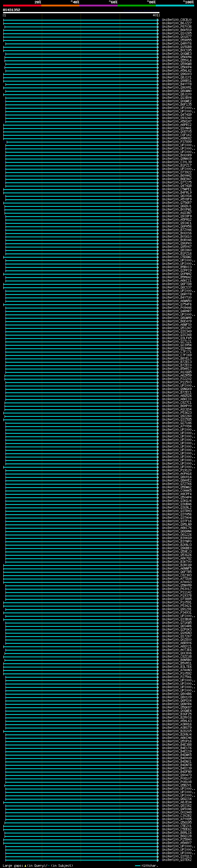The width and height of the screenshot is (197, 868).
Task: Open hit UniRef100_Q92260
Action: 176,416
